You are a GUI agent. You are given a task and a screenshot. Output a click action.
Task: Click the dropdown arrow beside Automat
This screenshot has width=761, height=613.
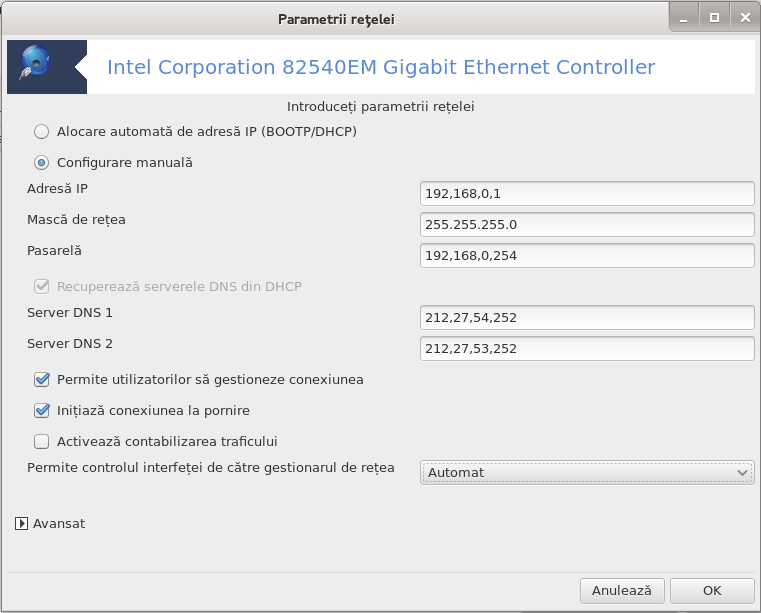742,473
